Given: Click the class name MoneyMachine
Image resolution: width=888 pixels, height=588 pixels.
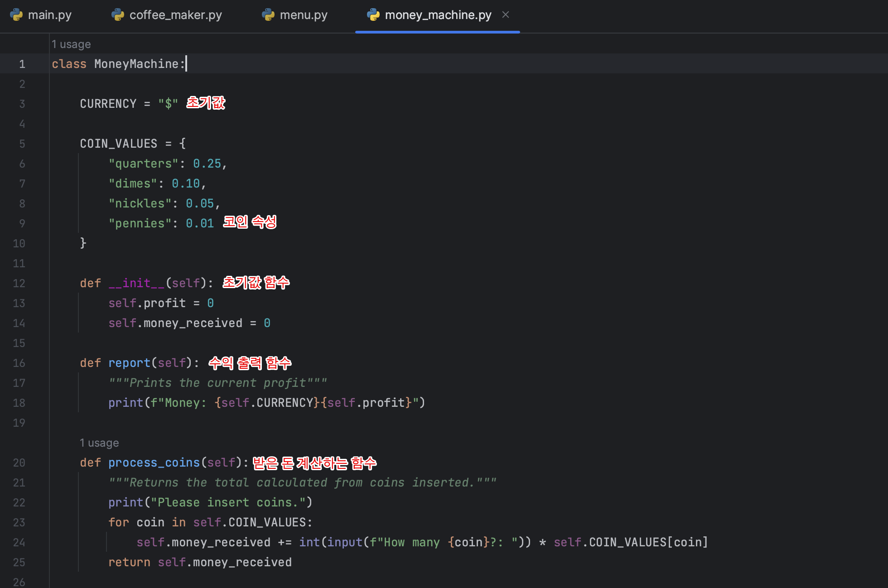Looking at the screenshot, I should tap(136, 64).
